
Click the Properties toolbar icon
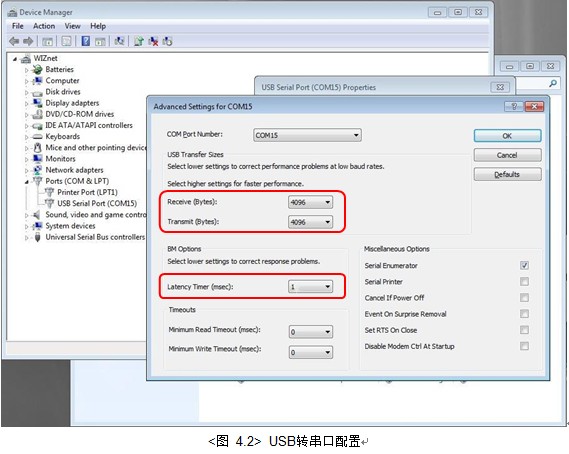tap(66, 41)
